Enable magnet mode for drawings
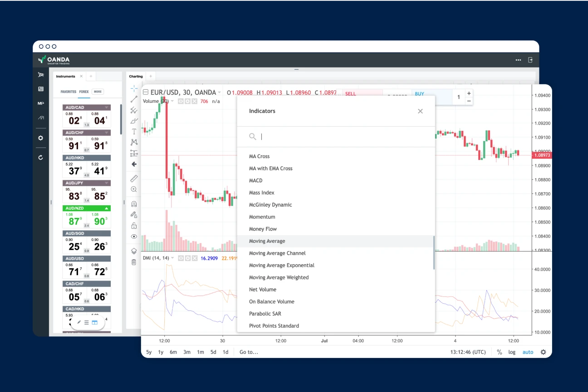Image resolution: width=588 pixels, height=392 pixels. click(134, 203)
